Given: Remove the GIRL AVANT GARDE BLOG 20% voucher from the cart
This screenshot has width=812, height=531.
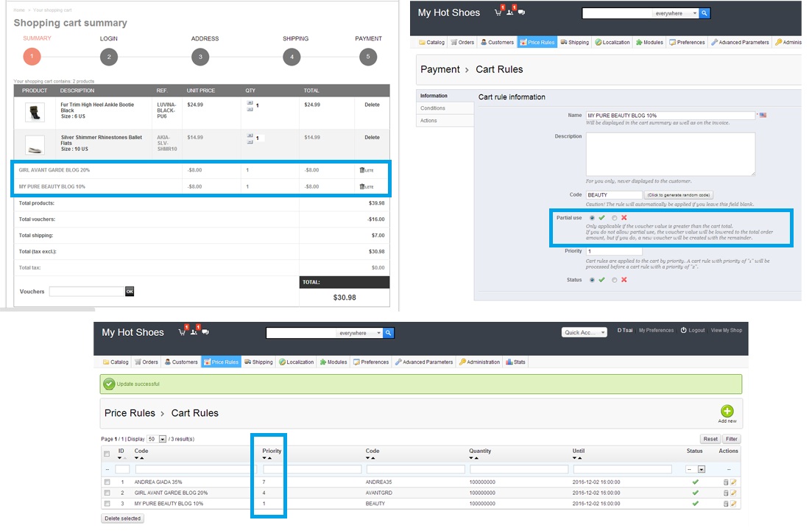Looking at the screenshot, I should (x=367, y=170).
